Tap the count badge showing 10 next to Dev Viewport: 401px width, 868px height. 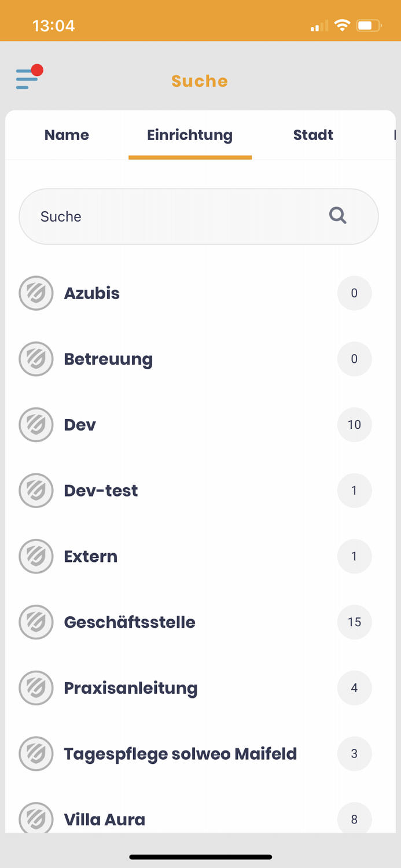pyautogui.click(x=354, y=425)
